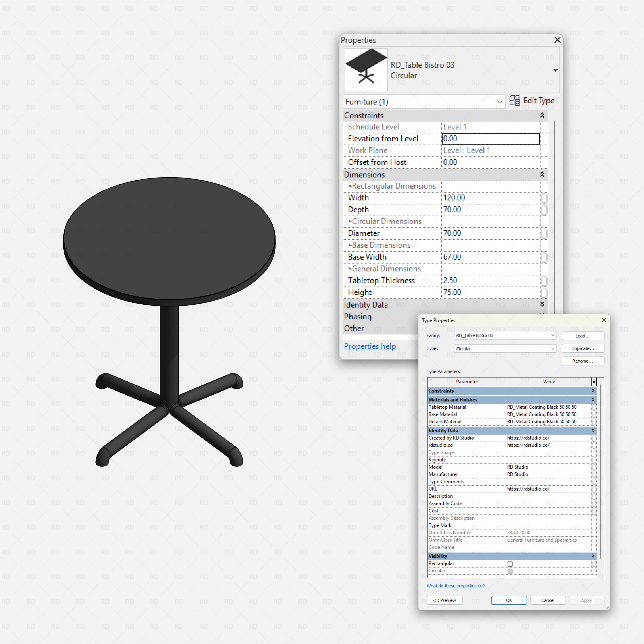Collapse the Constraints section in Properties
This screenshot has height=644, width=644.
(542, 115)
